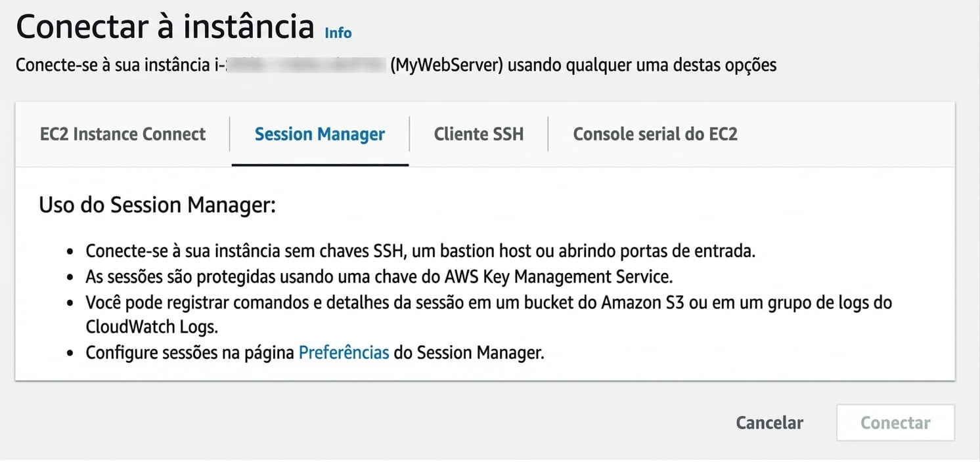Click the Info link beside the title
The image size is (980, 462).
click(338, 32)
